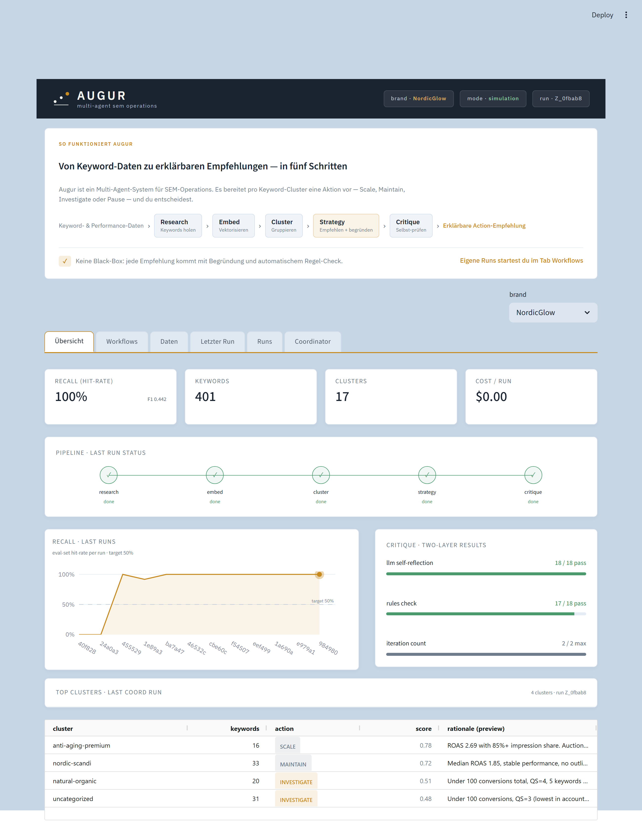Switch to the Übersicht tab
642x840 pixels.
(x=69, y=341)
